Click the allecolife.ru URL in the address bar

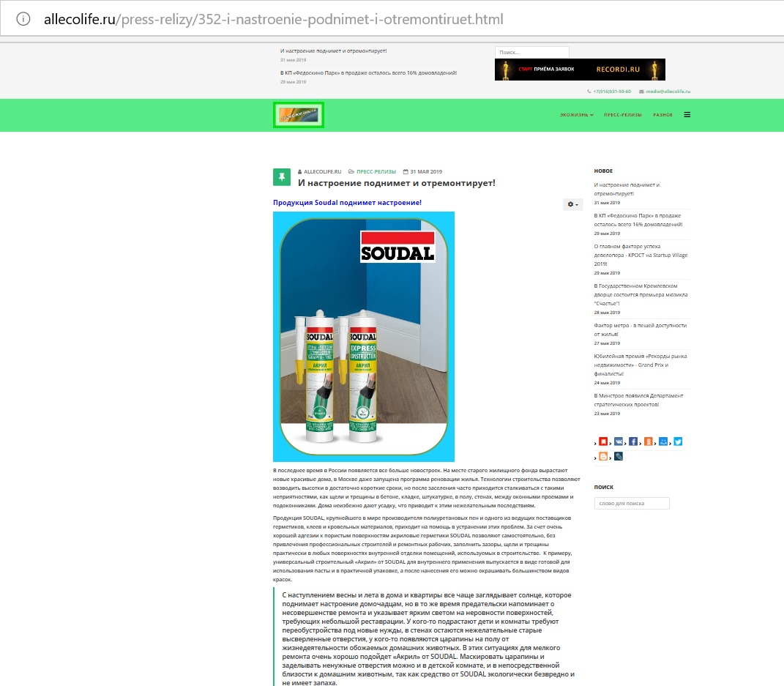[x=274, y=19]
